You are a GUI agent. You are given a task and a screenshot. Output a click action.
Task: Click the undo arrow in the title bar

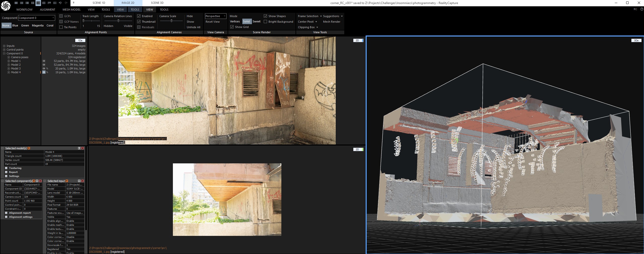click(60, 3)
